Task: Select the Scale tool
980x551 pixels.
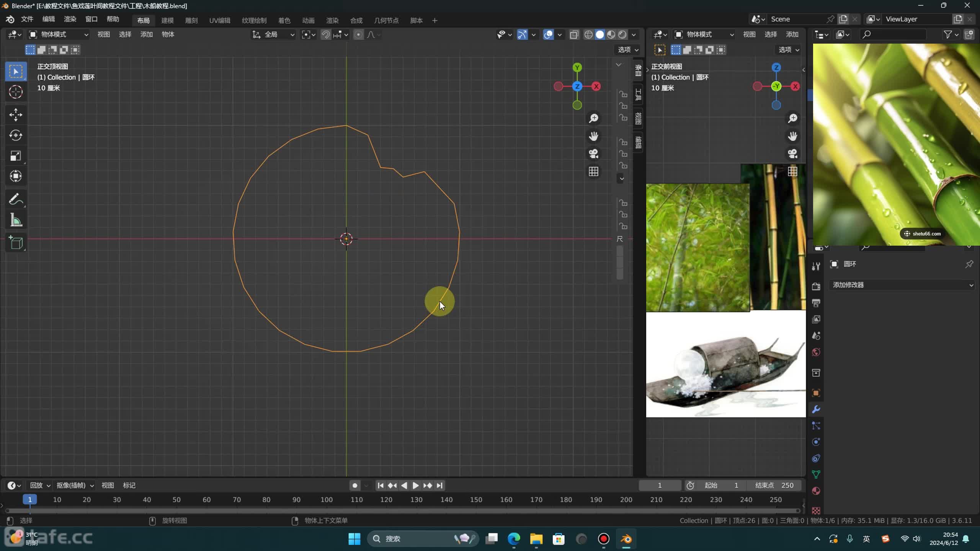Action: coord(16,156)
